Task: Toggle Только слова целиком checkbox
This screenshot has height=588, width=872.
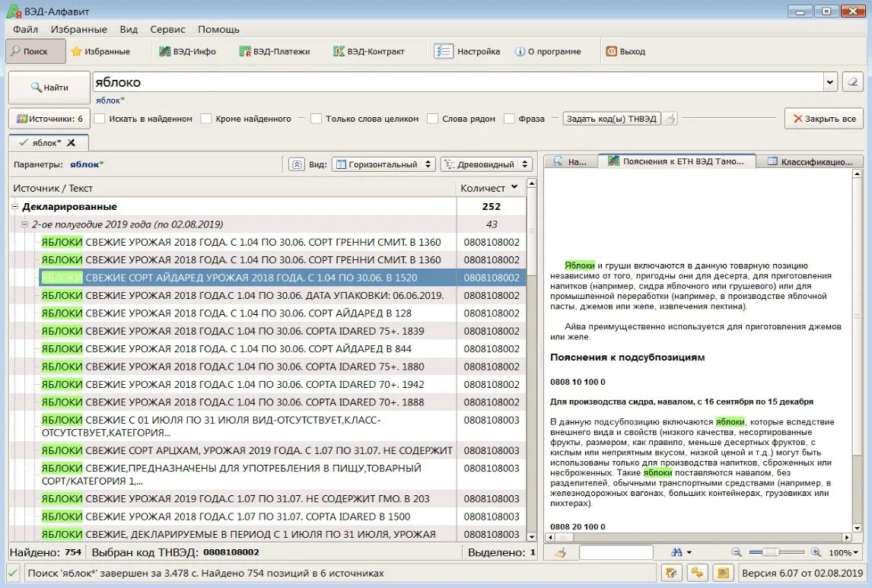Action: click(x=317, y=119)
